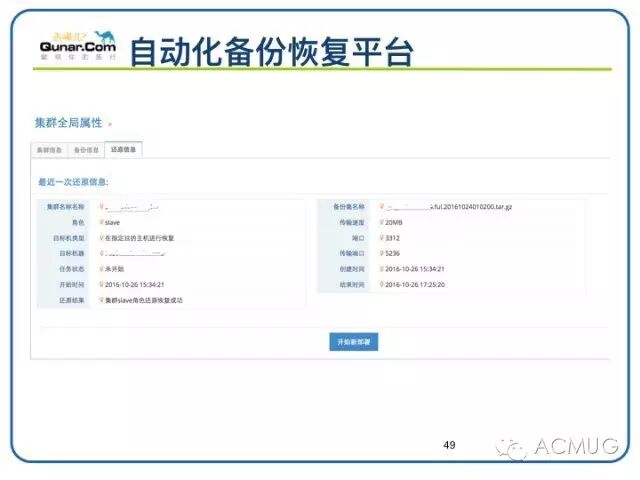Click the role value "slave"
This screenshot has width=640, height=480.
click(112, 222)
